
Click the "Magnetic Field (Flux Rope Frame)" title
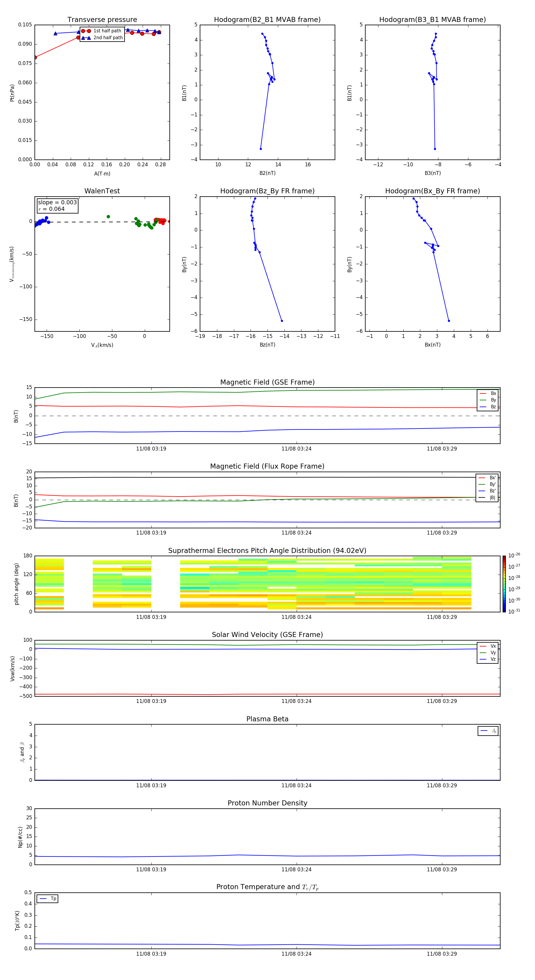[x=267, y=467]
